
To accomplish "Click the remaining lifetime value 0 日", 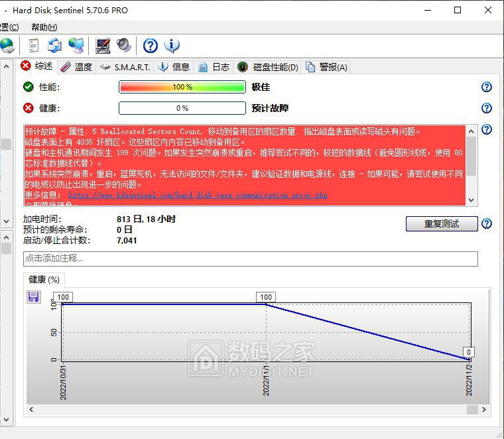I will [x=125, y=230].
